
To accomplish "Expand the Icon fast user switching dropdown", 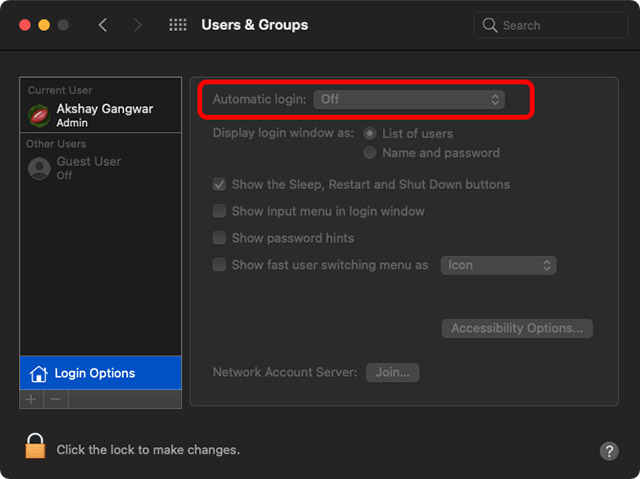I will click(x=498, y=265).
